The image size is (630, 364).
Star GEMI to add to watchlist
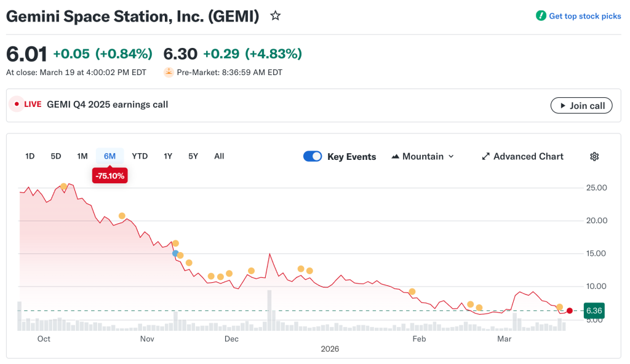(276, 16)
